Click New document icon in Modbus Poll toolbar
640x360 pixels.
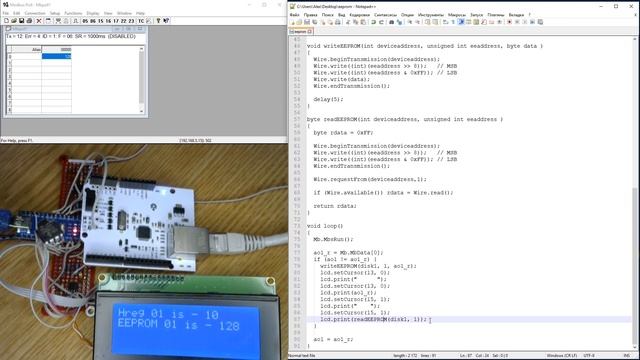[x=7, y=21]
